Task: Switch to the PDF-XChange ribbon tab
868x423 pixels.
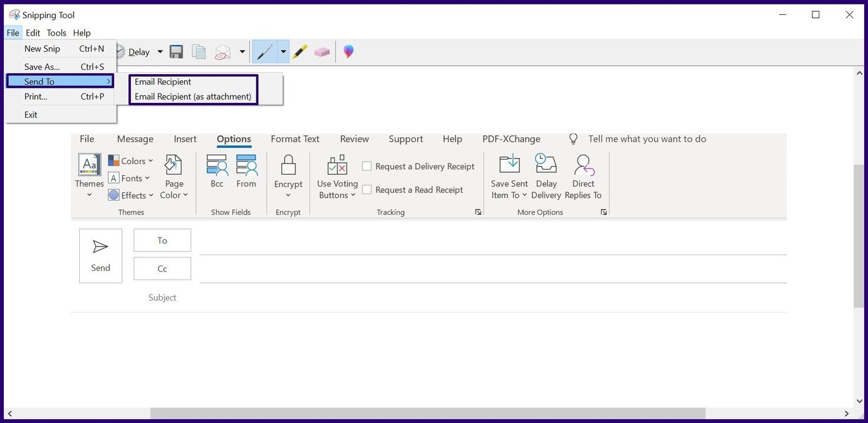Action: [x=511, y=139]
